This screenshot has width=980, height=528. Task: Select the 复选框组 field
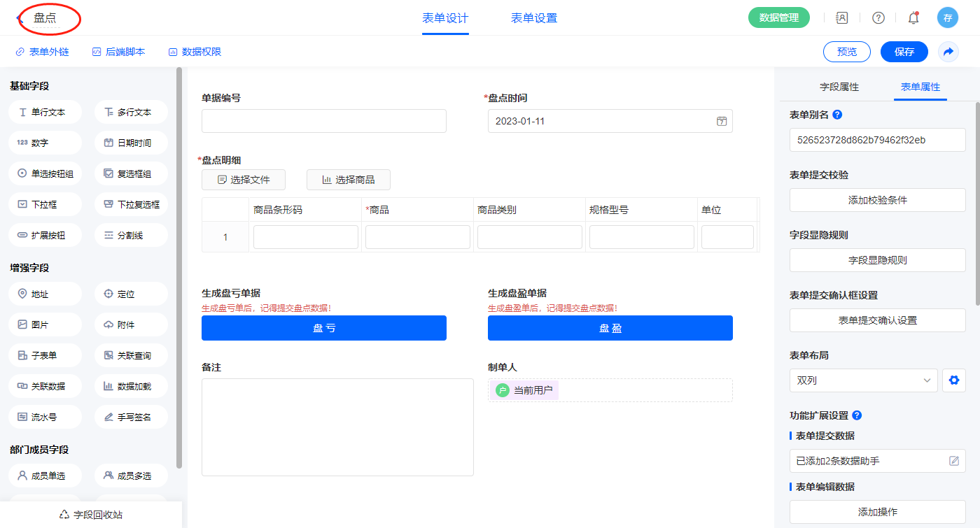[x=131, y=173]
